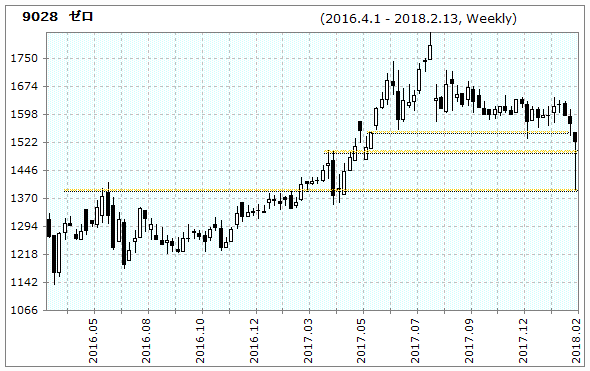Select the 1218 price axis label
Viewport: 590px width, 371px height.
pyautogui.click(x=24, y=254)
